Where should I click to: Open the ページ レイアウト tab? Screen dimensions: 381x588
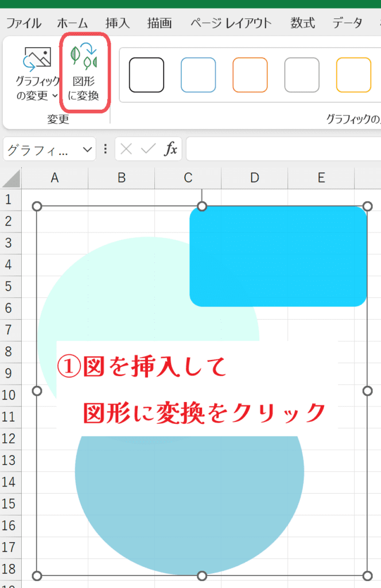click(231, 24)
